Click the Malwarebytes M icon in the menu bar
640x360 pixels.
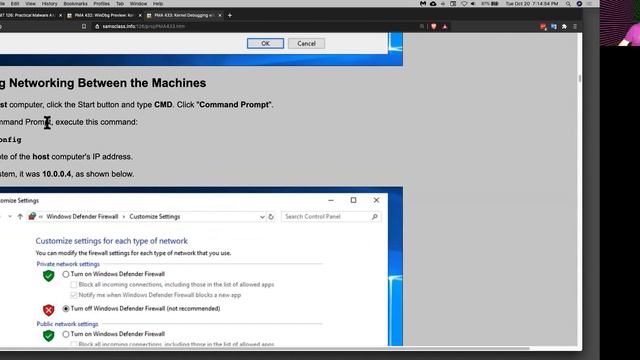pos(423,4)
